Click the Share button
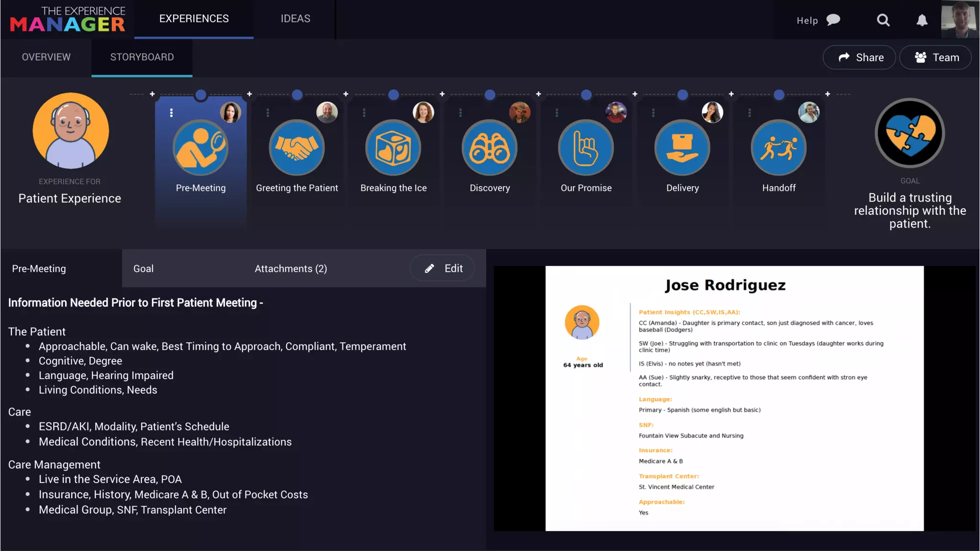Image resolution: width=980 pixels, height=551 pixels. point(859,57)
